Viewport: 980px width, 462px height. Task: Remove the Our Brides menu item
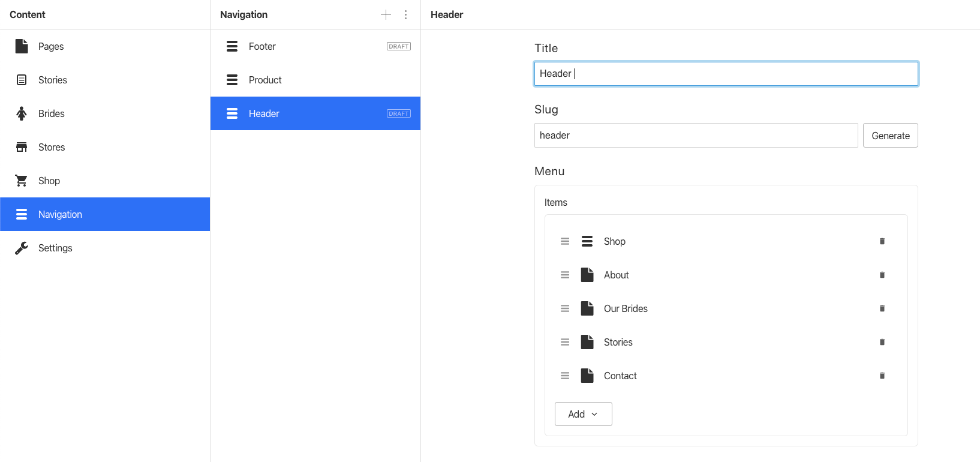point(882,308)
